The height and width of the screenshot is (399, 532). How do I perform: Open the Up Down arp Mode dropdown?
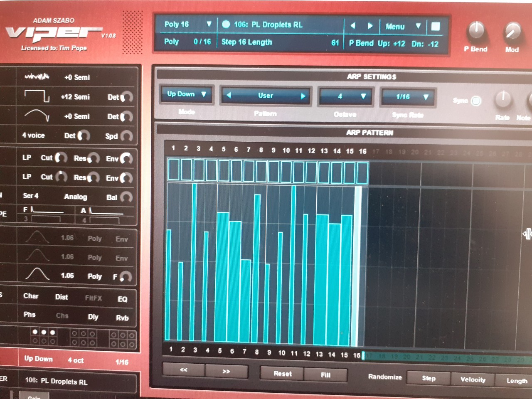(x=187, y=94)
